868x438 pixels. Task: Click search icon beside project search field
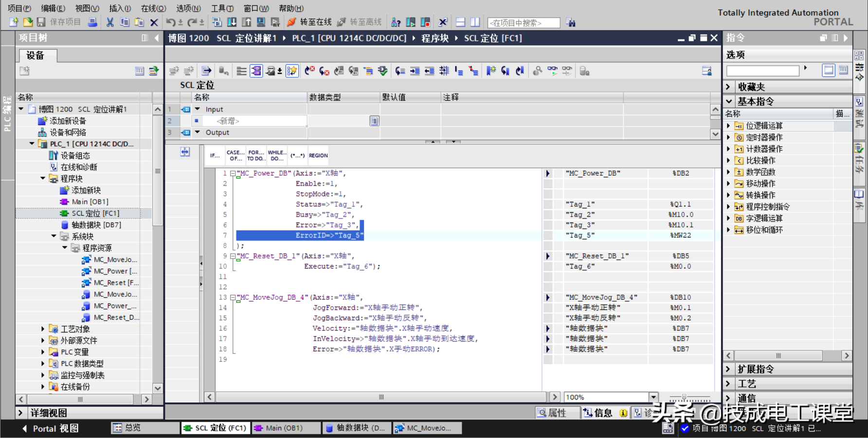tap(571, 23)
